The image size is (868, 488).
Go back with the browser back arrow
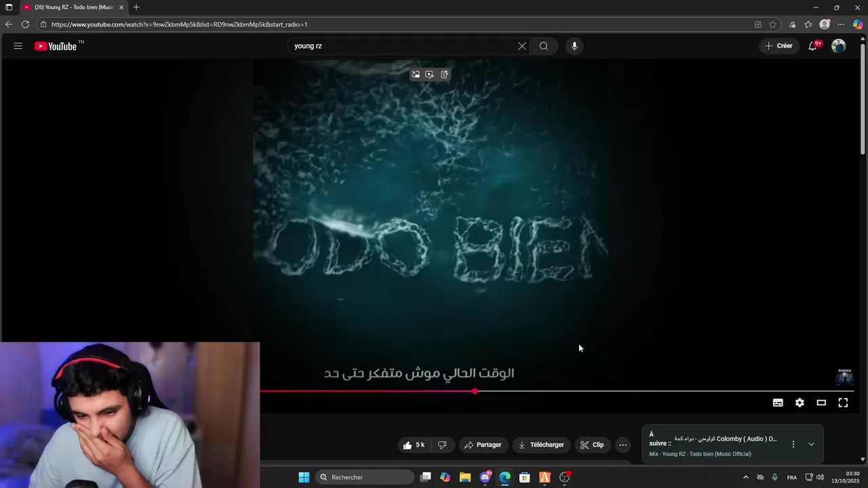pos(9,24)
